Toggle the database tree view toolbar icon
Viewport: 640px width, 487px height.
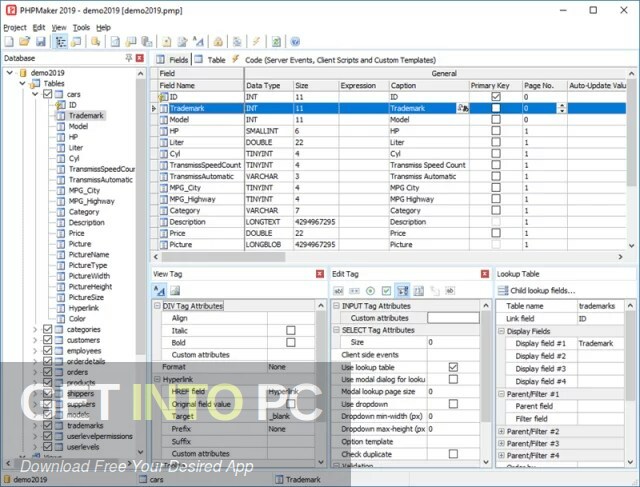[61, 41]
